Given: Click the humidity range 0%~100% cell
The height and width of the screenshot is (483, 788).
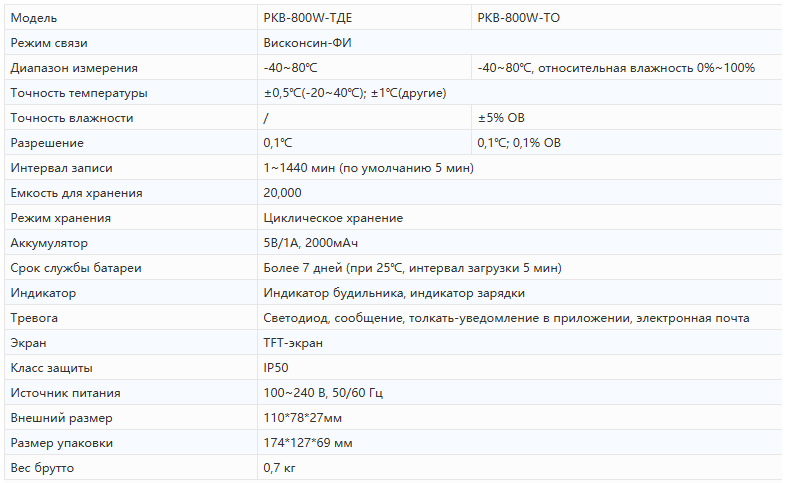Looking at the screenshot, I should coord(616,68).
